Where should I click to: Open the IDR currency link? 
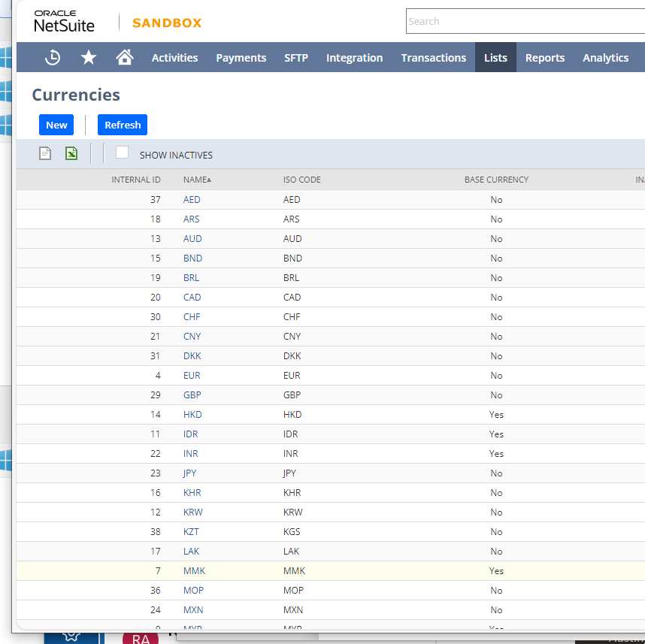(x=190, y=434)
